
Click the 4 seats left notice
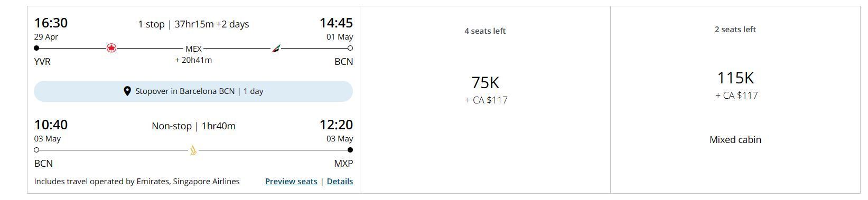point(485,31)
